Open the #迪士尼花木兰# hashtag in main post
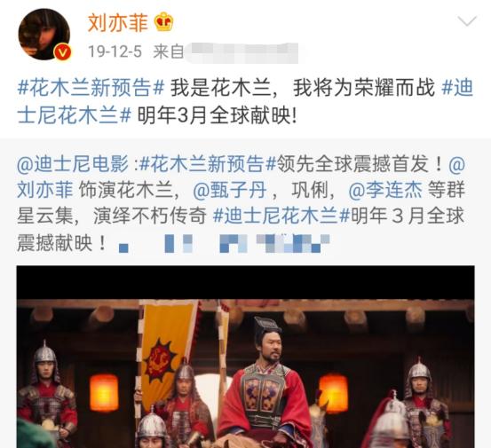Viewport: 491px width, 448px height. [x=245, y=101]
